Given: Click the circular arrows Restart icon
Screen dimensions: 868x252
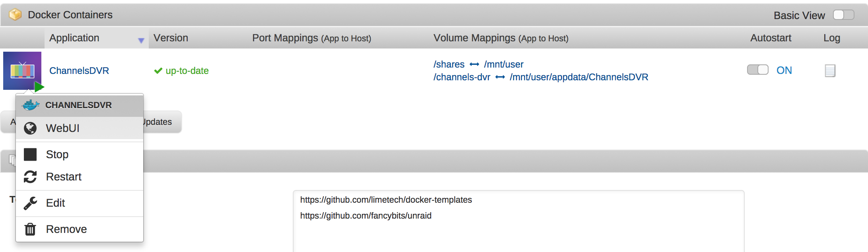Looking at the screenshot, I should coord(30,177).
